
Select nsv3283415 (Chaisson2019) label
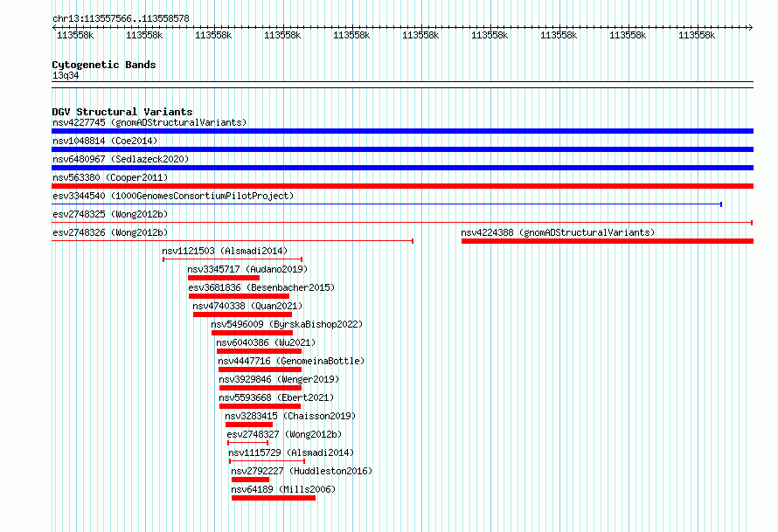tap(290, 416)
